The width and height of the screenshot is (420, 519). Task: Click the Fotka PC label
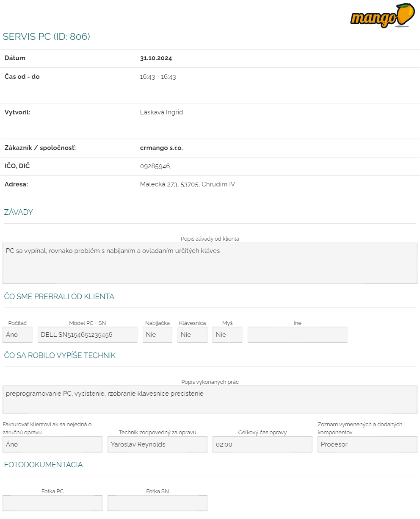pos(52,491)
